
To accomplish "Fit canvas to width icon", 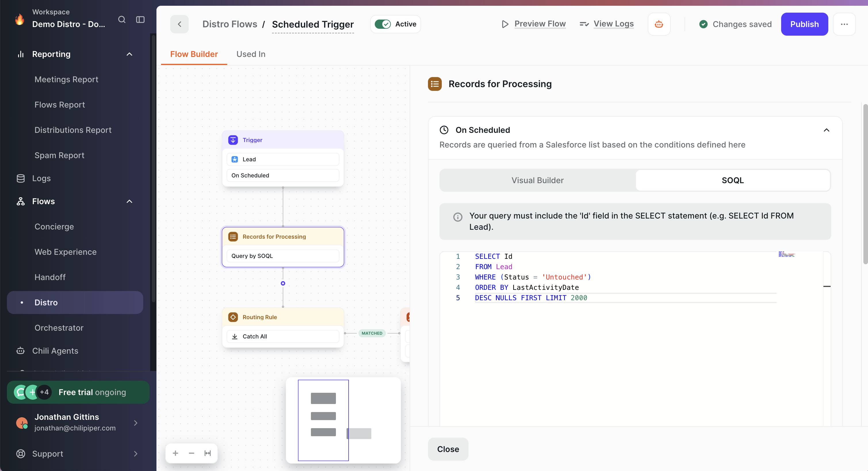I will coord(208,453).
